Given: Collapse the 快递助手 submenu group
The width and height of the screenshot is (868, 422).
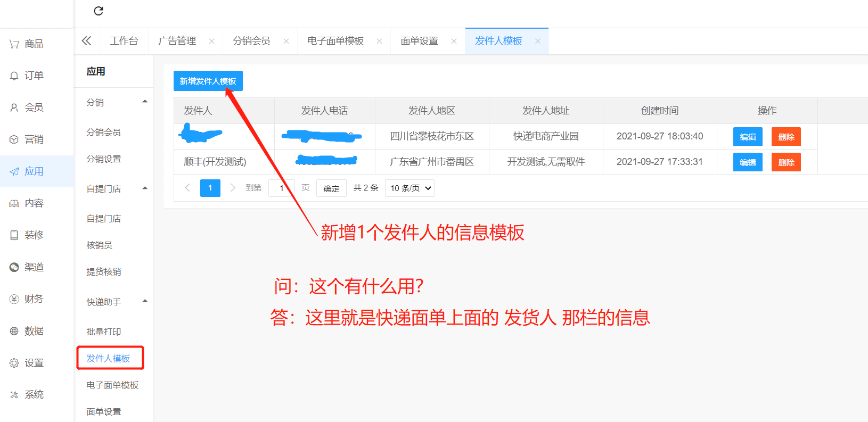Looking at the screenshot, I should (145, 301).
